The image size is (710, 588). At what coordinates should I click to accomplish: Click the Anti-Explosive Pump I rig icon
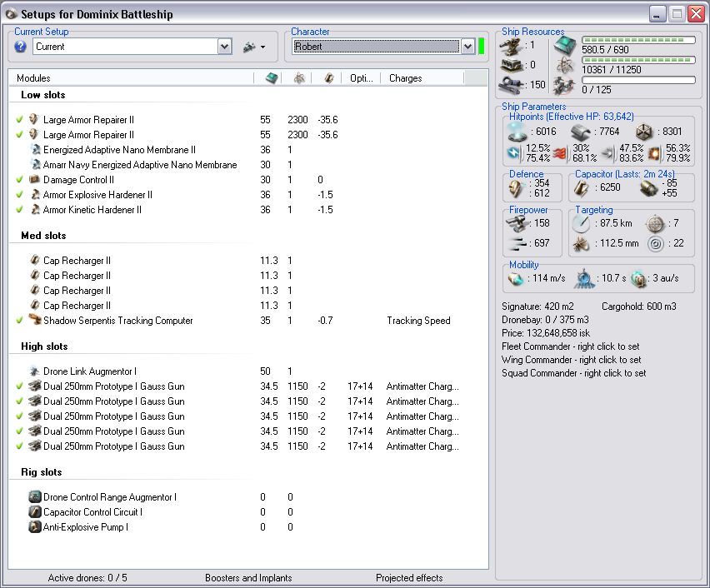pyautogui.click(x=35, y=527)
